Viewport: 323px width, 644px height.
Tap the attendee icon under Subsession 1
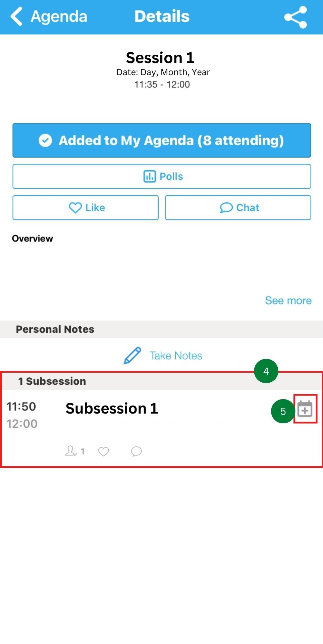pos(71,451)
